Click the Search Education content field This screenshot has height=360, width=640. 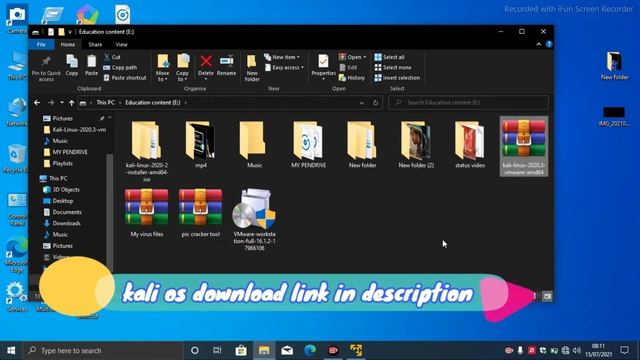click(468, 102)
